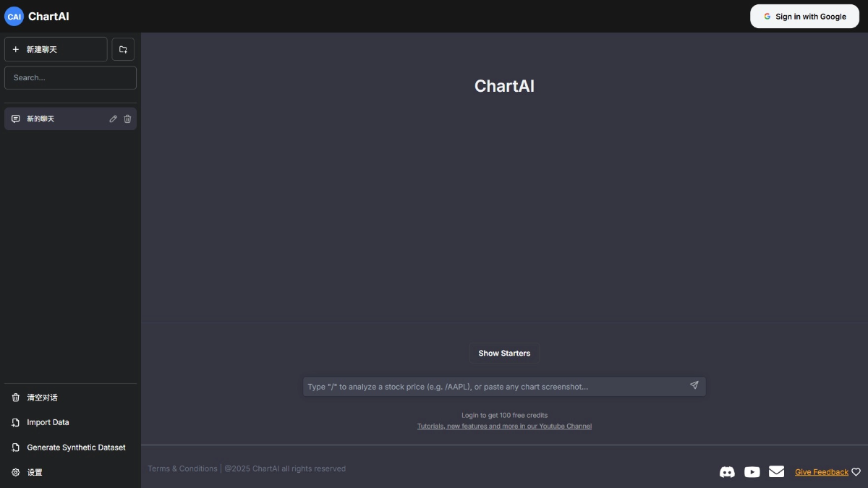
Task: Start a new chat with 新建聊天
Action: (56, 49)
